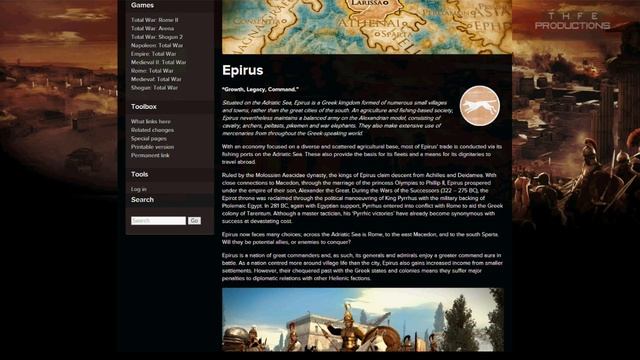Open the campaign map banner image
The width and height of the screenshot is (640, 360).
point(367,27)
